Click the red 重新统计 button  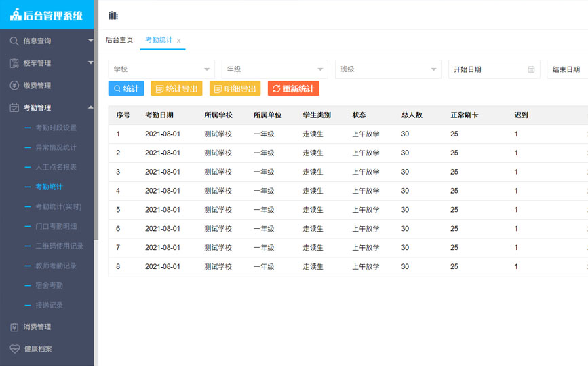(x=293, y=88)
